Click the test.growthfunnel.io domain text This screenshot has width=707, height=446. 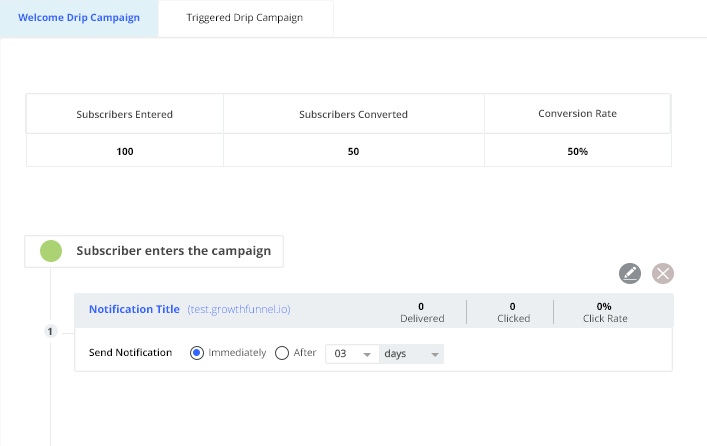[239, 310]
